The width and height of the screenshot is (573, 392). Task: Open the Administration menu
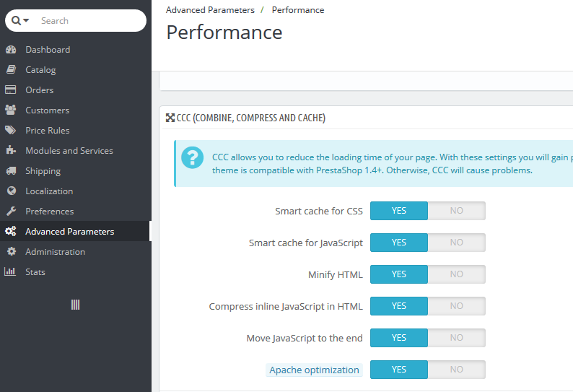click(55, 252)
